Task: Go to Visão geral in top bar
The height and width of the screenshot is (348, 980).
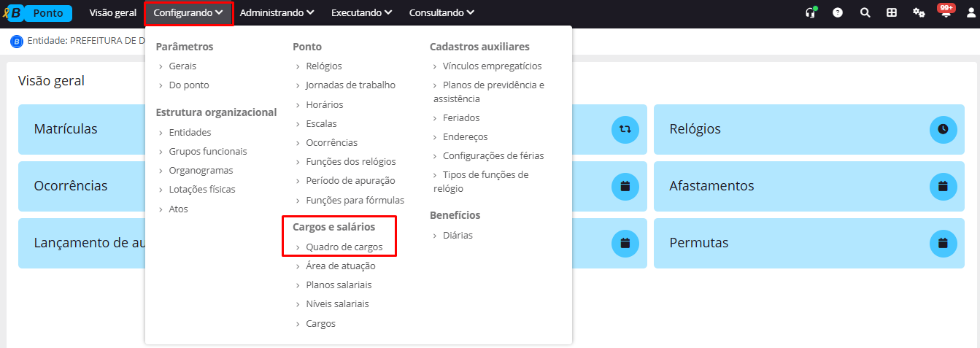Action: (113, 12)
